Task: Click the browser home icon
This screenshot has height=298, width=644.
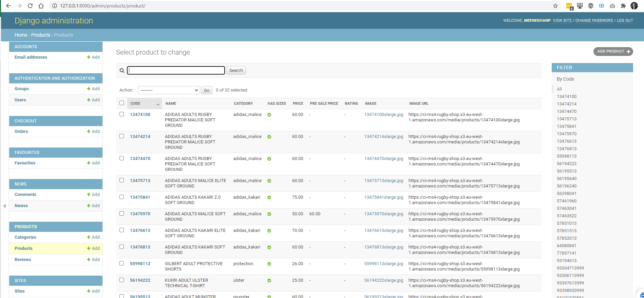Action: (41, 6)
